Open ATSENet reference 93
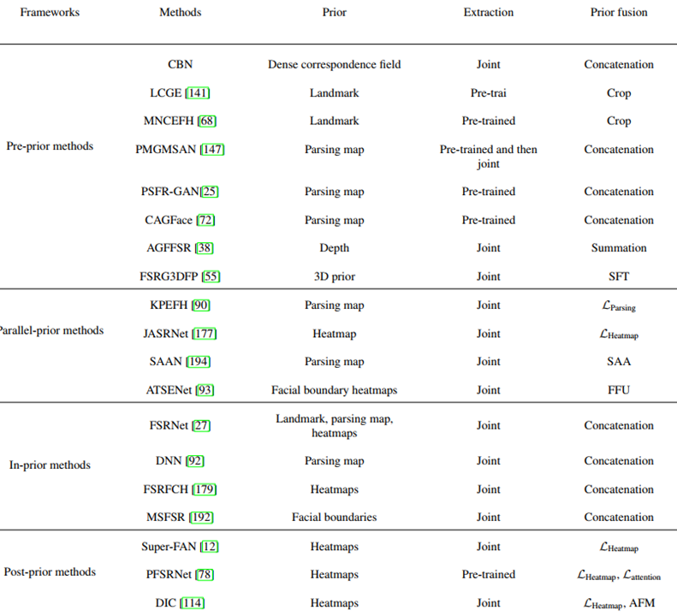The width and height of the screenshot is (677, 616). pyautogui.click(x=205, y=390)
